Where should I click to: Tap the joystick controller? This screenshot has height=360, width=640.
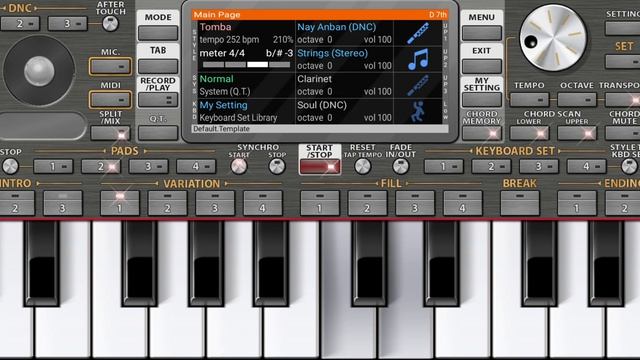pos(39,71)
